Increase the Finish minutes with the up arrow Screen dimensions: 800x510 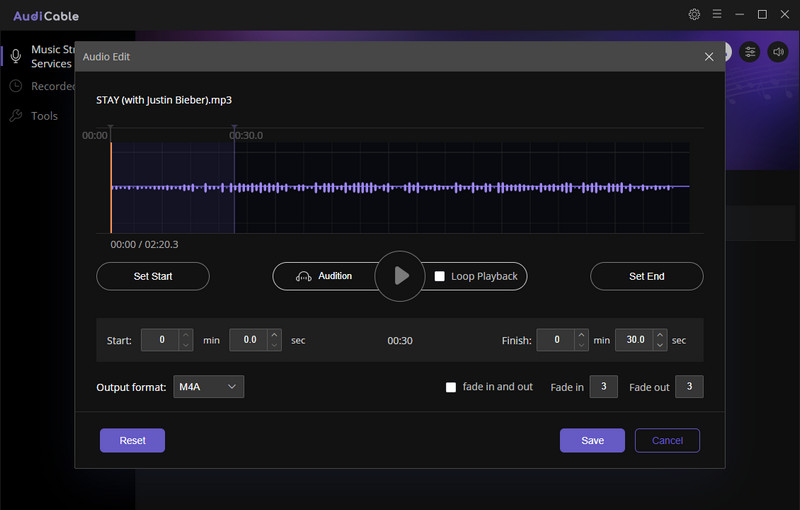pyautogui.click(x=581, y=335)
